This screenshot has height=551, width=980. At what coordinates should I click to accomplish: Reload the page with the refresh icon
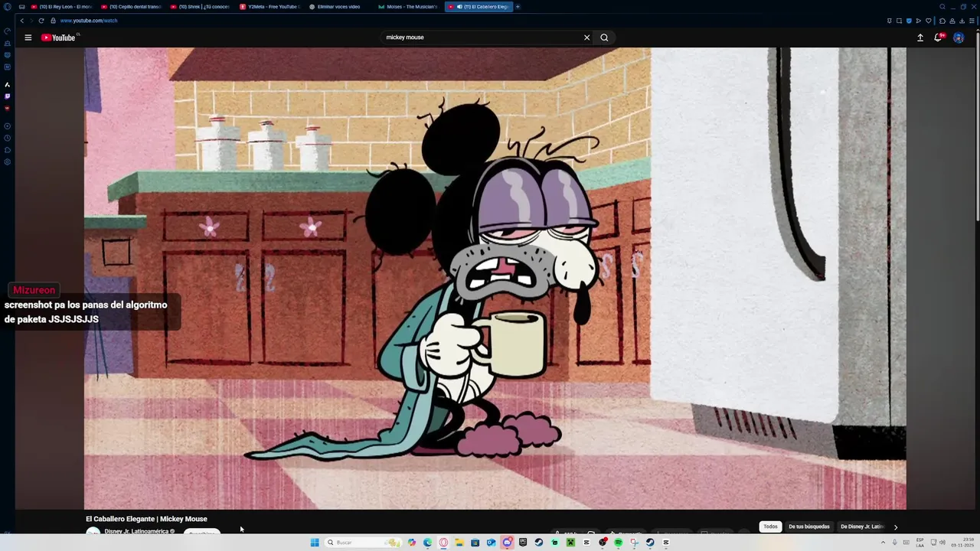[x=41, y=21]
